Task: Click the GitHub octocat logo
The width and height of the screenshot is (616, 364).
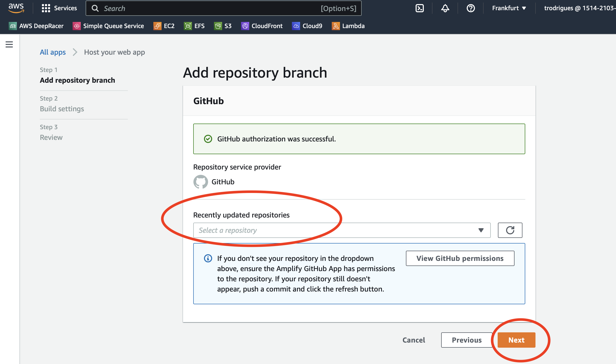Action: pyautogui.click(x=201, y=182)
